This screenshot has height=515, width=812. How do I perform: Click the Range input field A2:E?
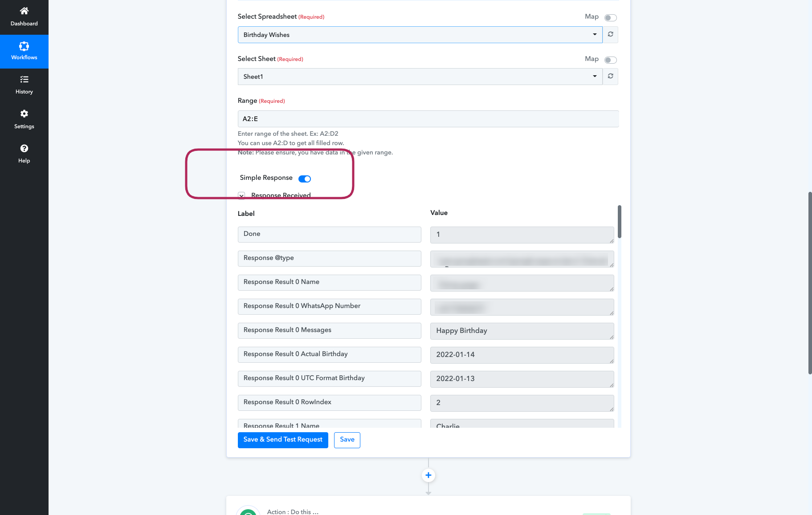[428, 119]
